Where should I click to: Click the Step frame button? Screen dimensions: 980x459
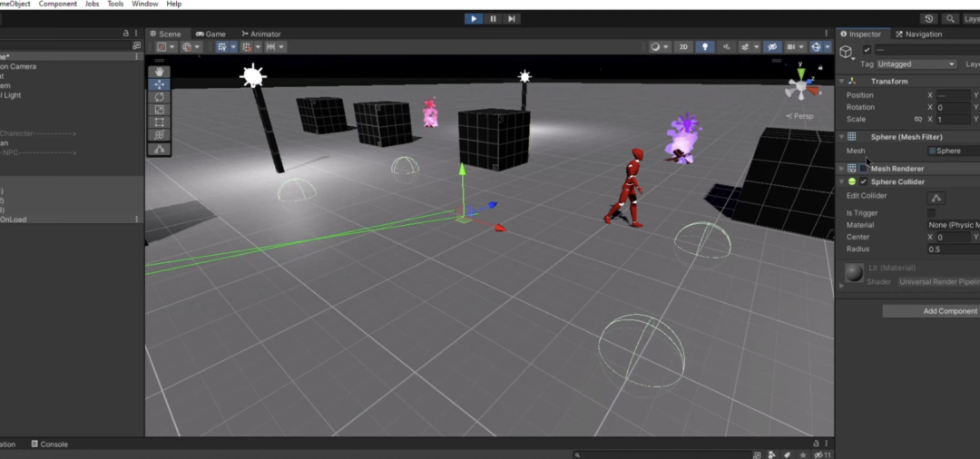tap(512, 18)
